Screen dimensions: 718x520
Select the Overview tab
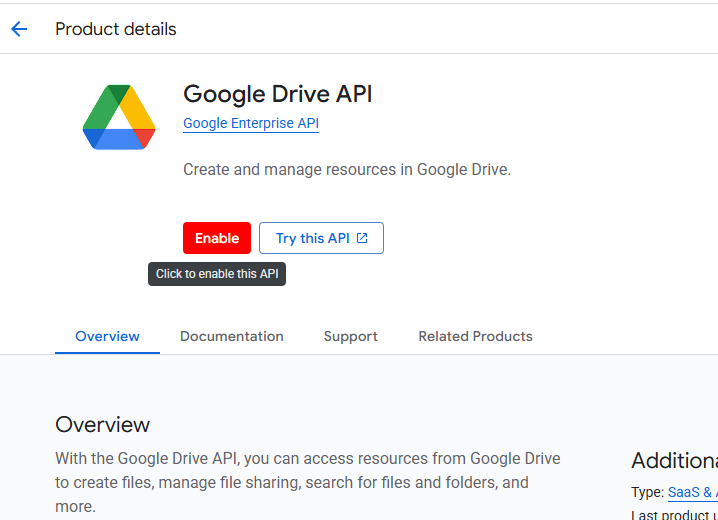tap(107, 336)
